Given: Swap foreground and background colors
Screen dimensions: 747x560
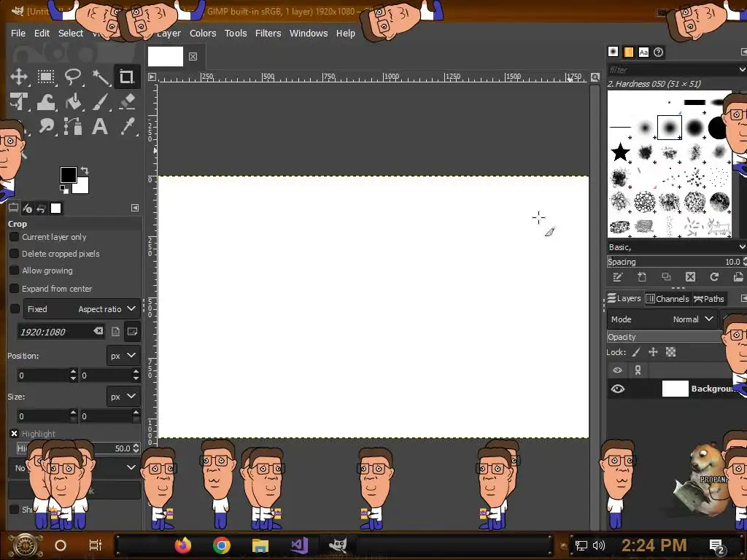Looking at the screenshot, I should (x=85, y=170).
